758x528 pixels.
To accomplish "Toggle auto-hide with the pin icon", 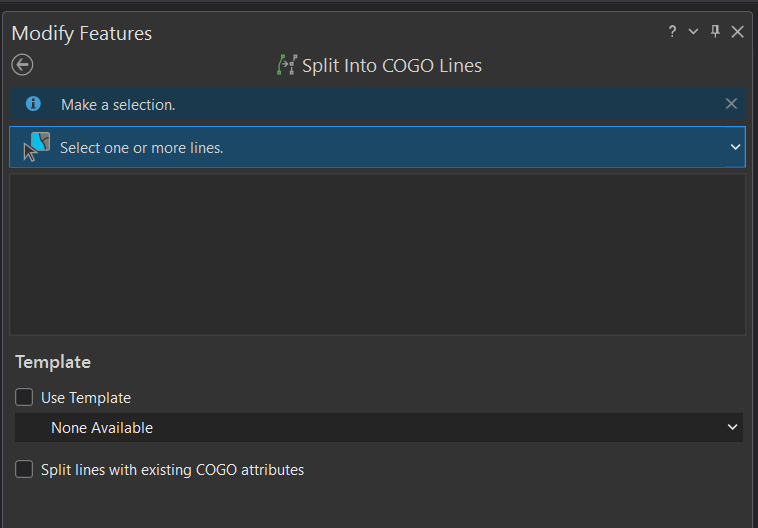I will [715, 32].
